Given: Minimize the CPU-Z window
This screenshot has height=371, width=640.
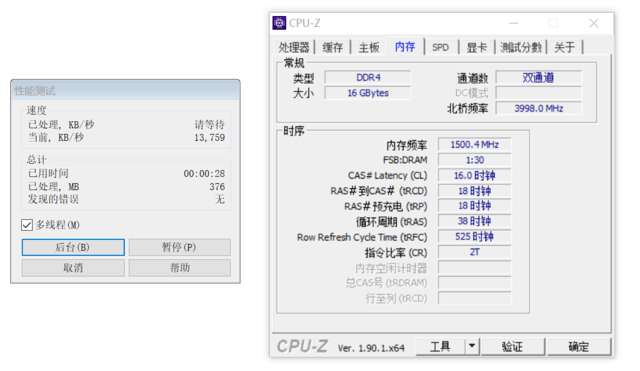Looking at the screenshot, I should pyautogui.click(x=514, y=23).
